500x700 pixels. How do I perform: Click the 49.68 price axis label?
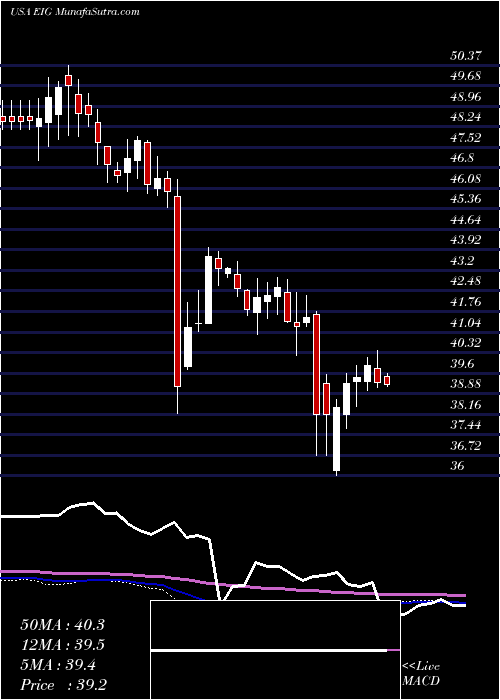[x=465, y=76]
